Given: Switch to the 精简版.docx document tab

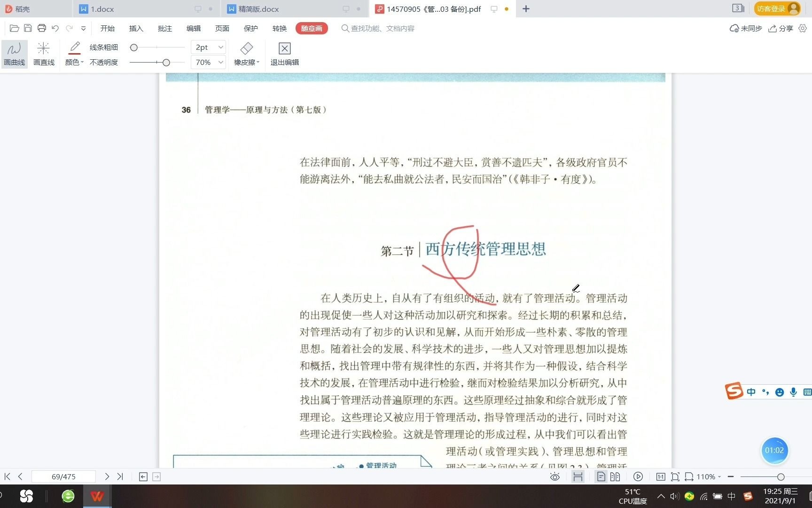Looking at the screenshot, I should pyautogui.click(x=295, y=9).
